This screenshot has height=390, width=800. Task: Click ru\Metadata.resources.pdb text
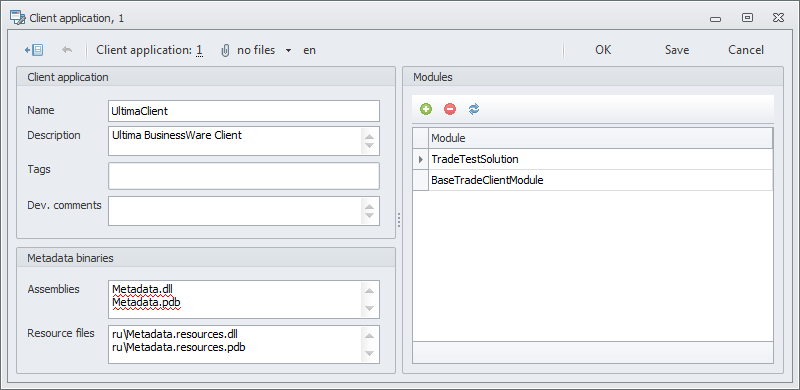[x=179, y=348]
